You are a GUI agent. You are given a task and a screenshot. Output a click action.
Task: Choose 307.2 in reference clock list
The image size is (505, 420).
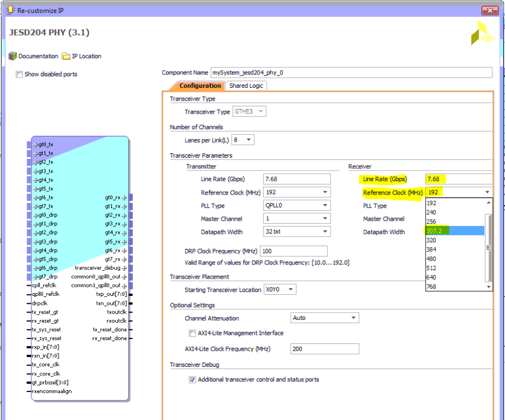(x=455, y=230)
